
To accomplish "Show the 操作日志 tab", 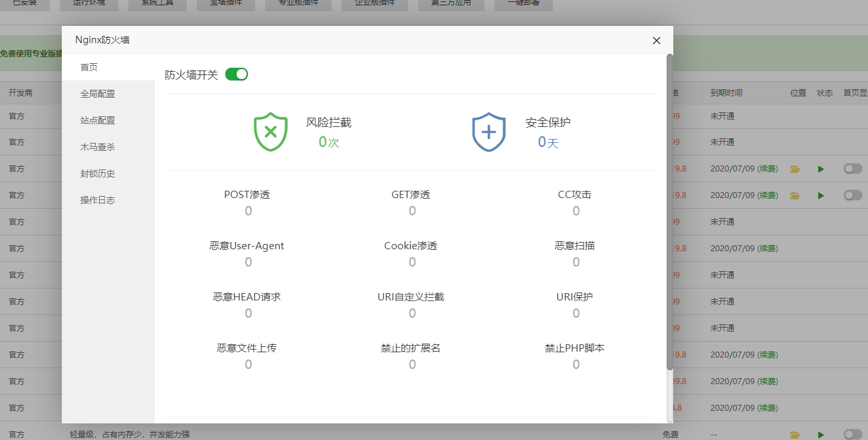I will pos(108,200).
